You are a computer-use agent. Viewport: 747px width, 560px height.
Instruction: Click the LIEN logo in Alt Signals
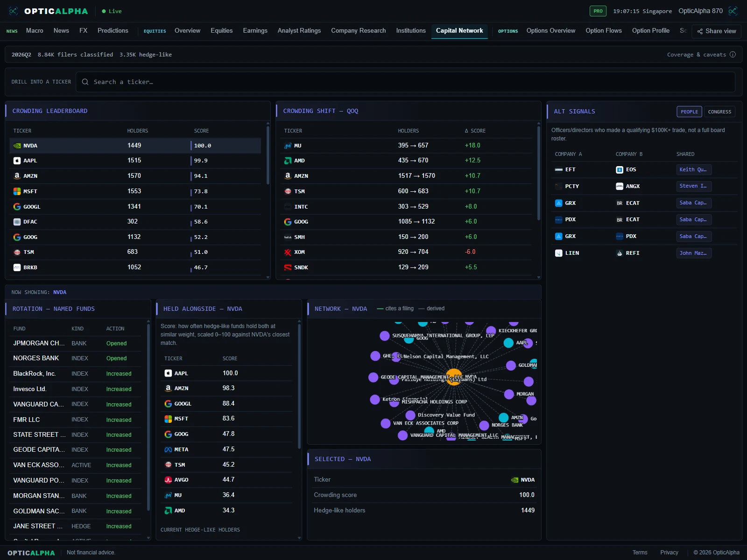point(558,253)
